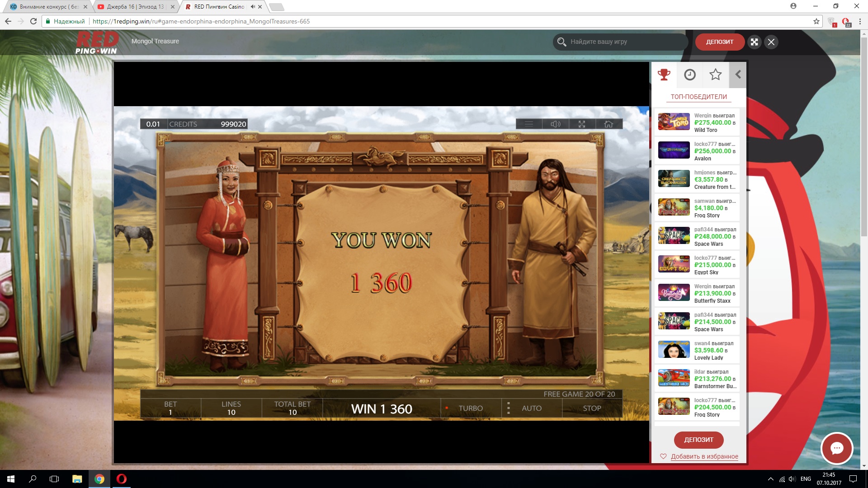Open Task View on the taskbar

pyautogui.click(x=54, y=479)
